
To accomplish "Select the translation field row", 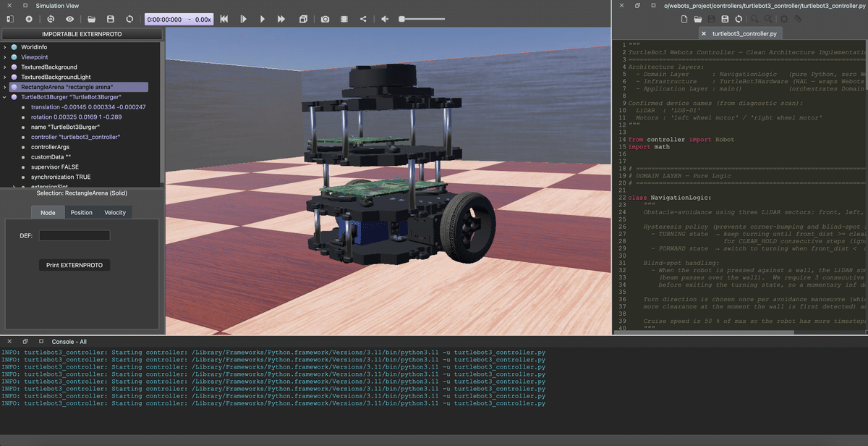I will click(88, 107).
